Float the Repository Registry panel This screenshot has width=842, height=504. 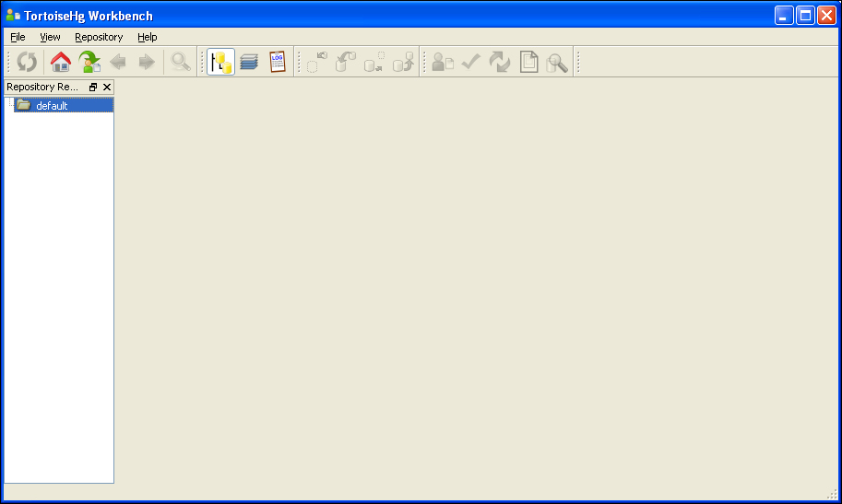(93, 87)
